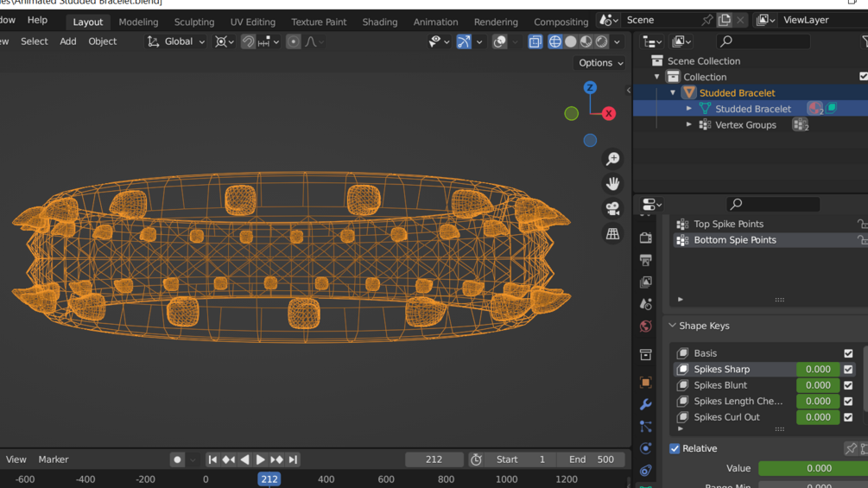Toggle auto keying record button
868x488 pixels.
[177, 459]
